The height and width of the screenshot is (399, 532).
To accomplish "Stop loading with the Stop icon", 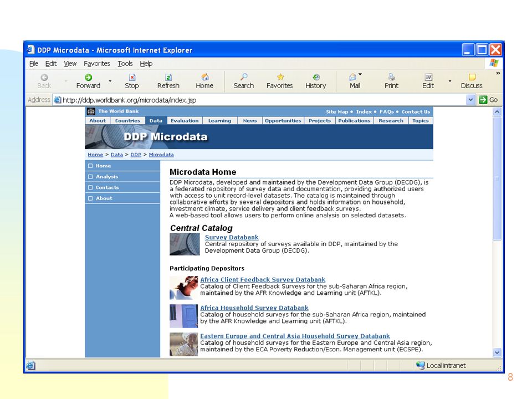I will coord(132,78).
